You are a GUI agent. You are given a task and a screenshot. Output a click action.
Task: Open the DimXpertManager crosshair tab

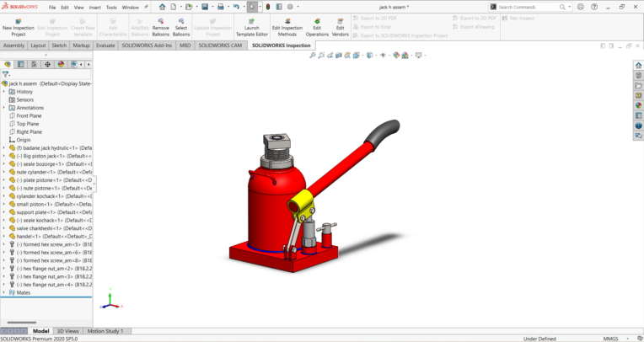coord(48,64)
